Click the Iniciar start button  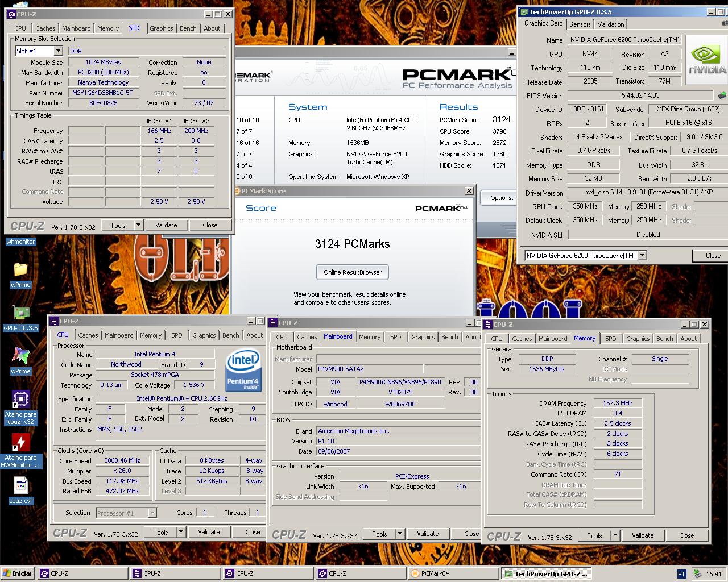pyautogui.click(x=18, y=573)
